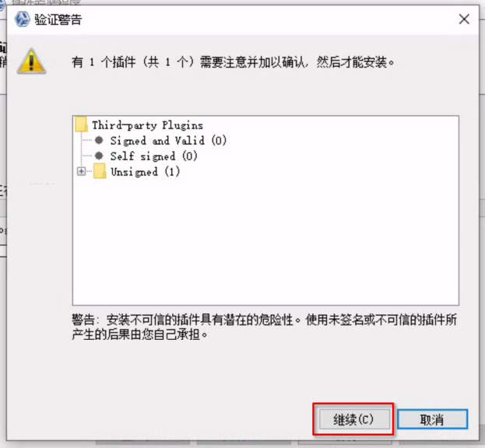Click the 取消 cancel button
485x448 pixels.
(432, 419)
